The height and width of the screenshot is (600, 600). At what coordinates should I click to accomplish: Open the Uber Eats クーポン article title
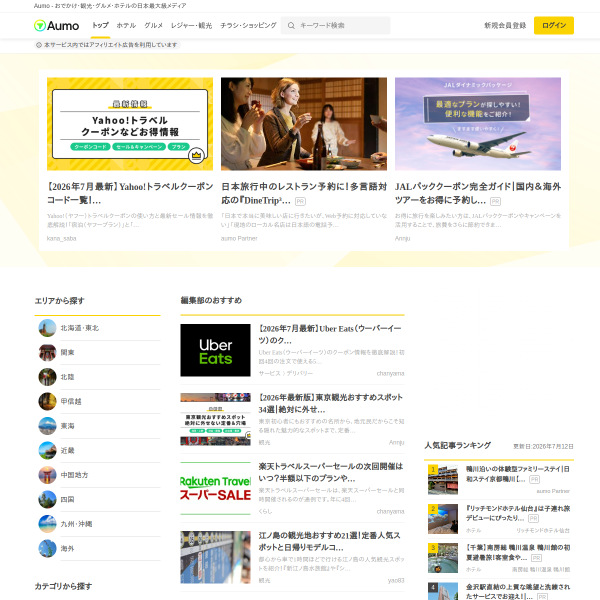(x=331, y=334)
